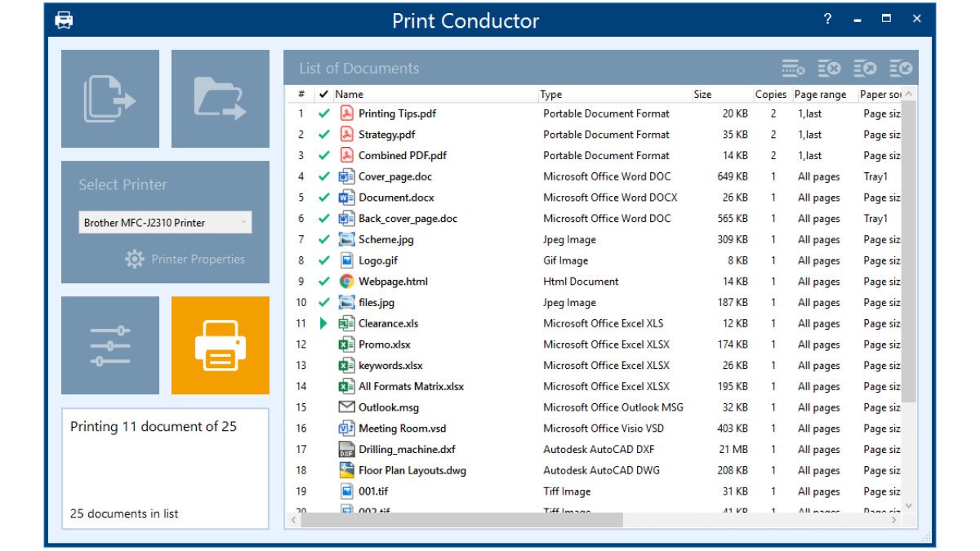Image resolution: width=980 pixels, height=551 pixels.
Task: Click the 649 KB size cell
Action: 732,176
